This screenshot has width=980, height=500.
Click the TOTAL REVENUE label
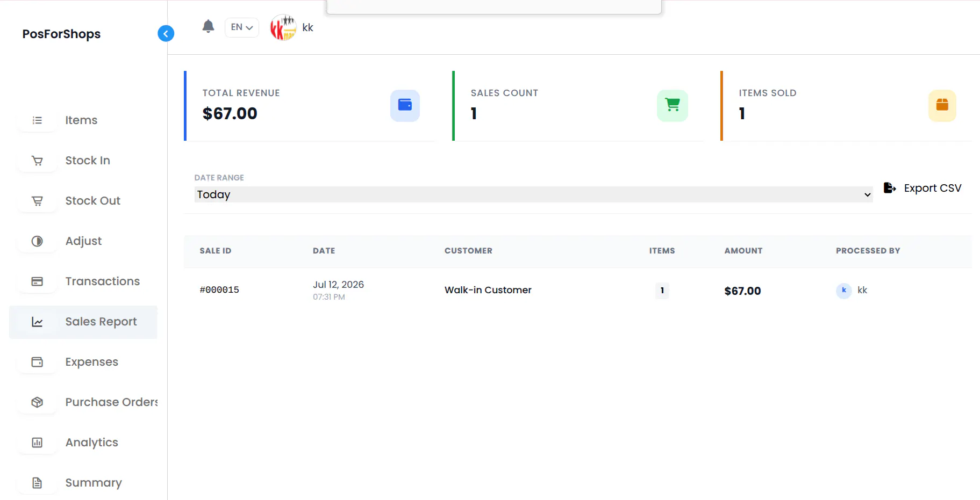point(241,93)
